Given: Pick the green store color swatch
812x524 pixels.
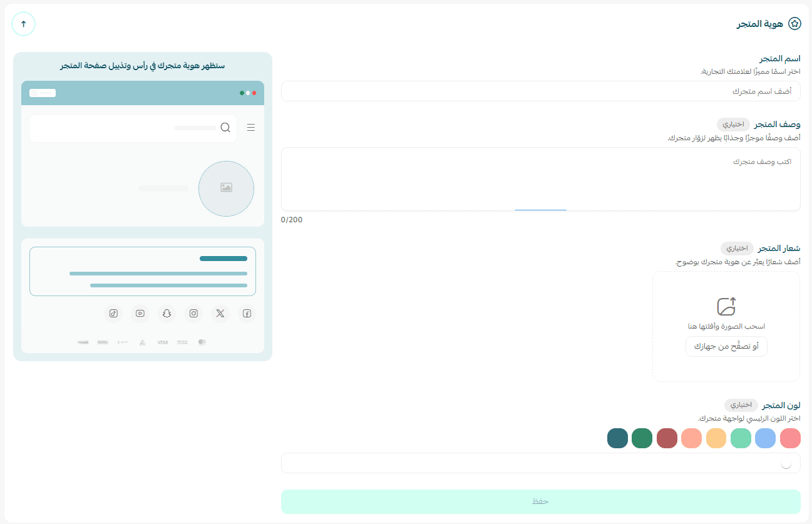Looking at the screenshot, I should pos(642,438).
